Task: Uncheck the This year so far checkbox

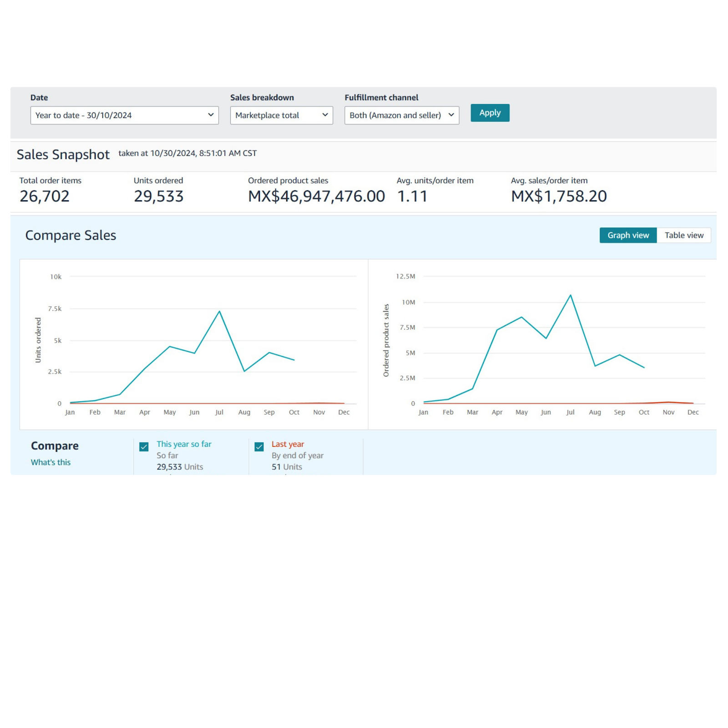Action: pyautogui.click(x=144, y=447)
